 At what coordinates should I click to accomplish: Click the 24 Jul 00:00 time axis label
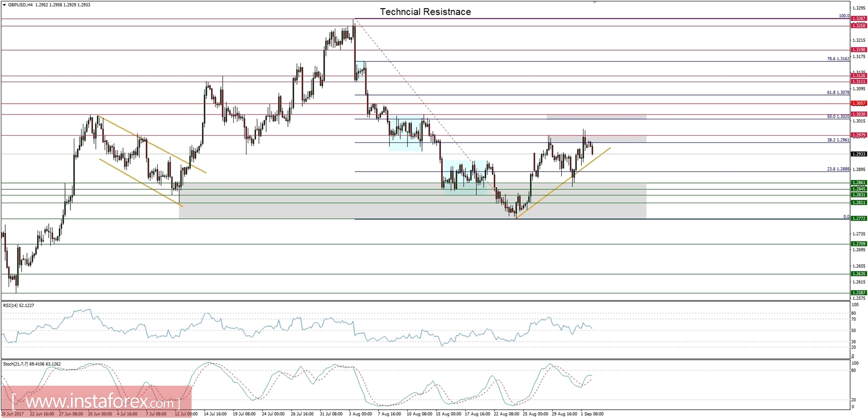pos(273,414)
